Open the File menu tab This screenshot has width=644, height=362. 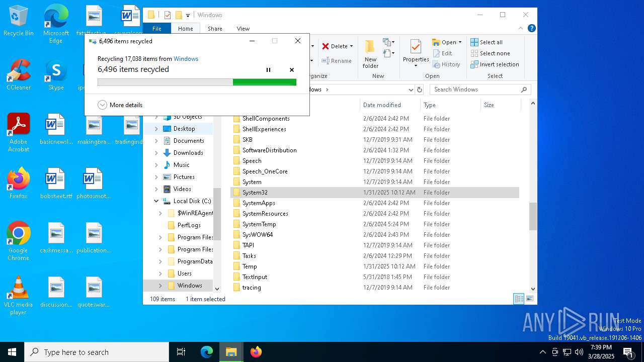pos(157,29)
